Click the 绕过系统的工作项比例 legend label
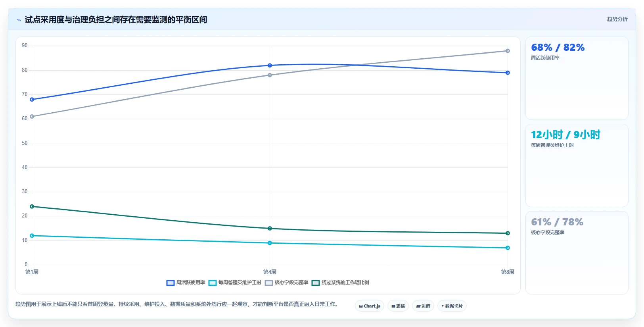The height and width of the screenshot is (327, 644). pos(345,283)
